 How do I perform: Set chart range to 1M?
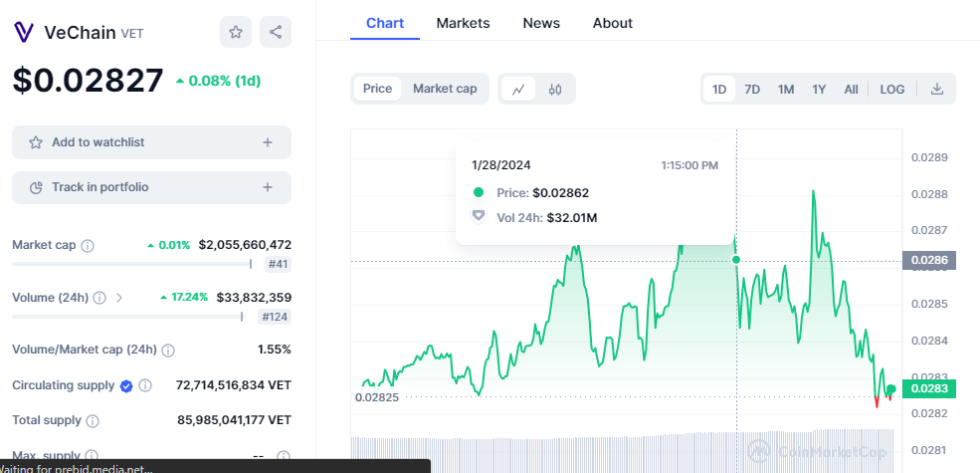click(x=786, y=90)
